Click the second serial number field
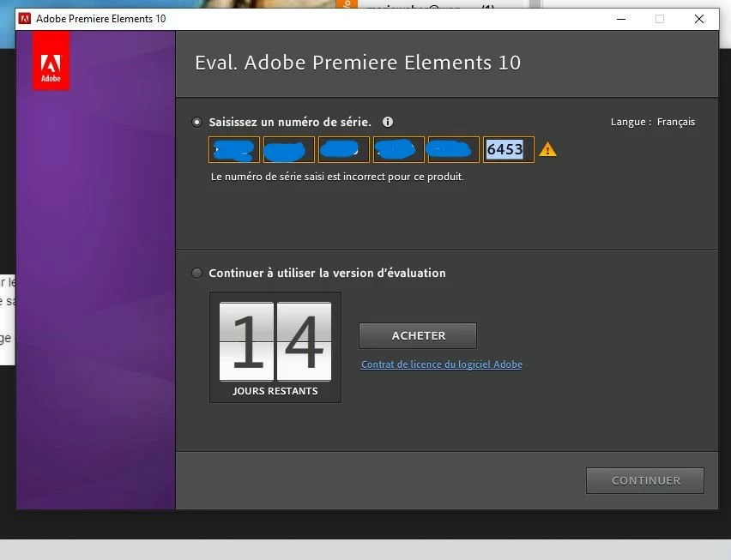Screen dimensions: 731x560 click(x=289, y=149)
